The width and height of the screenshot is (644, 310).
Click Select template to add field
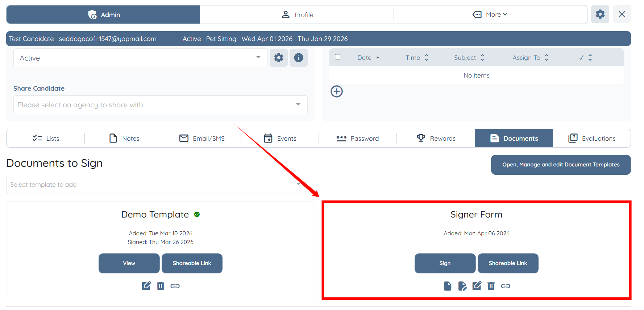[x=157, y=185]
